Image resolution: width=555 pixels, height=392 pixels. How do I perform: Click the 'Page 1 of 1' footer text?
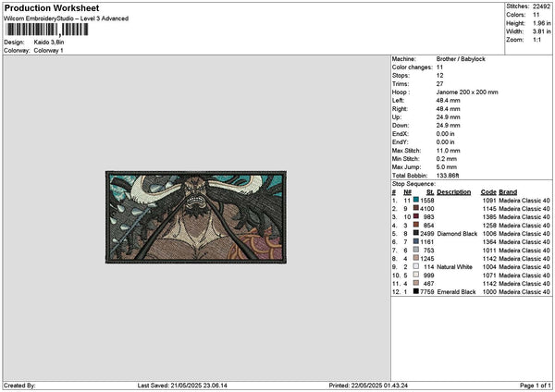pos(536,386)
